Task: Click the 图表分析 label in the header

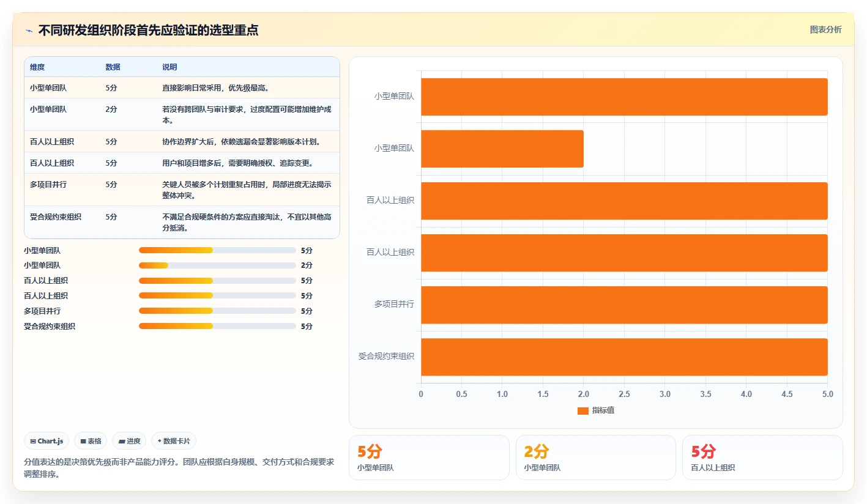Action: tap(825, 29)
